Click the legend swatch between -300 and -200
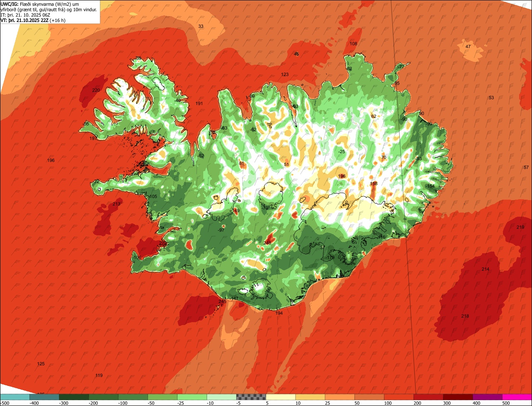The height and width of the screenshot is (406, 532). point(74,397)
